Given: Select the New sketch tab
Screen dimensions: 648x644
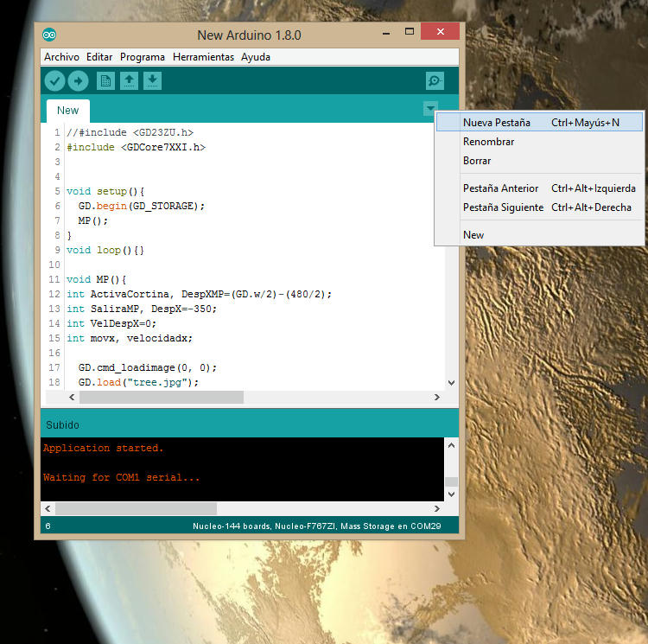Looking at the screenshot, I should click(x=67, y=111).
